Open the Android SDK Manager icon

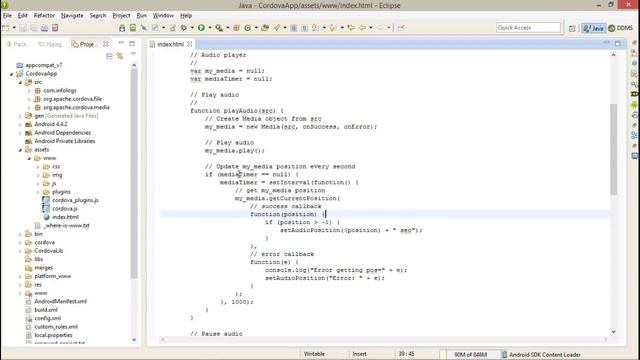click(x=122, y=28)
